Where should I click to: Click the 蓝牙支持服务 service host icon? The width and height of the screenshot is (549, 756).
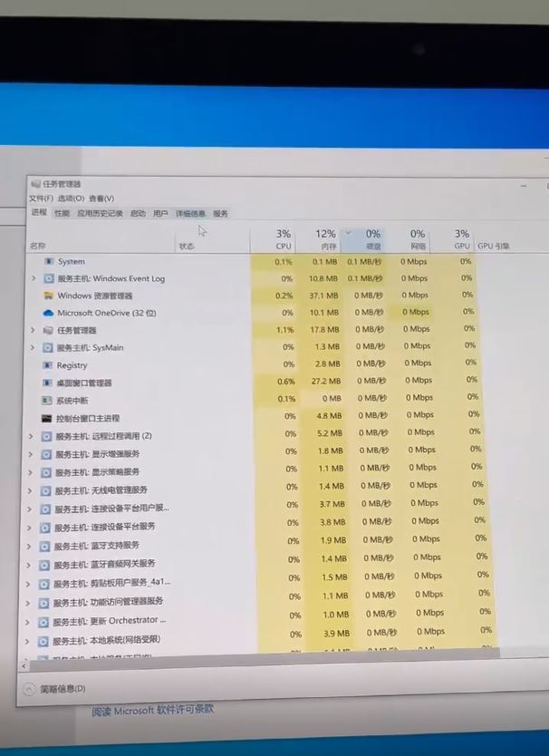tap(44, 547)
